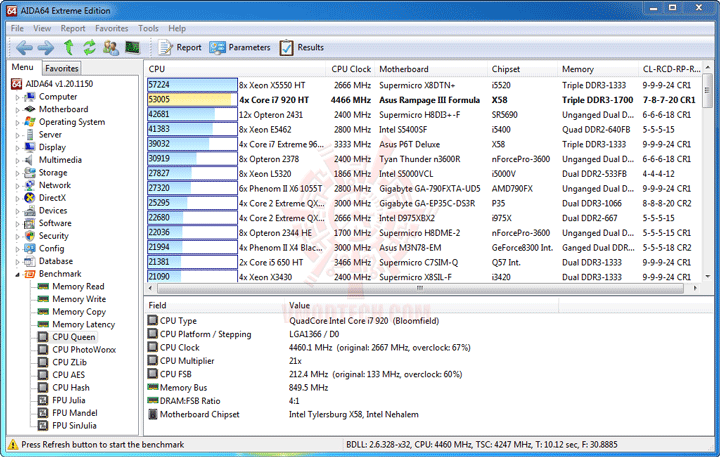Click the green Up arrow icon
Viewport: 720px width, 457px height.
click(68, 47)
